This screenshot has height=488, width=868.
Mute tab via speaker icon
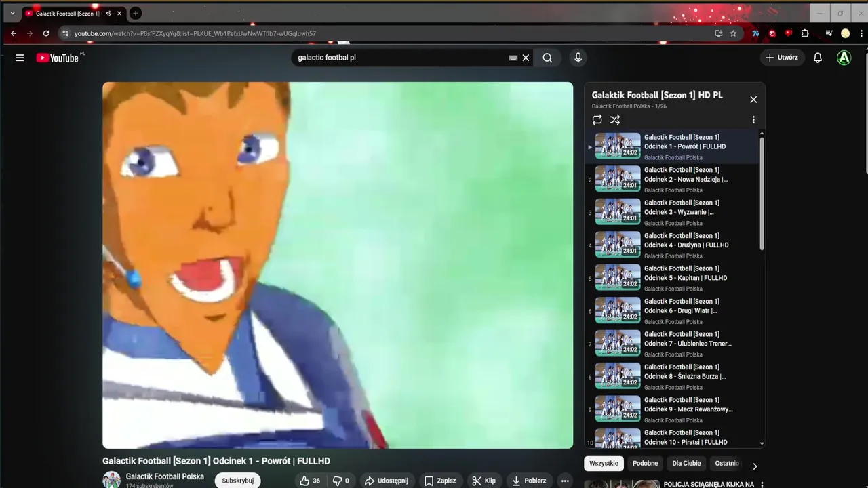point(108,13)
